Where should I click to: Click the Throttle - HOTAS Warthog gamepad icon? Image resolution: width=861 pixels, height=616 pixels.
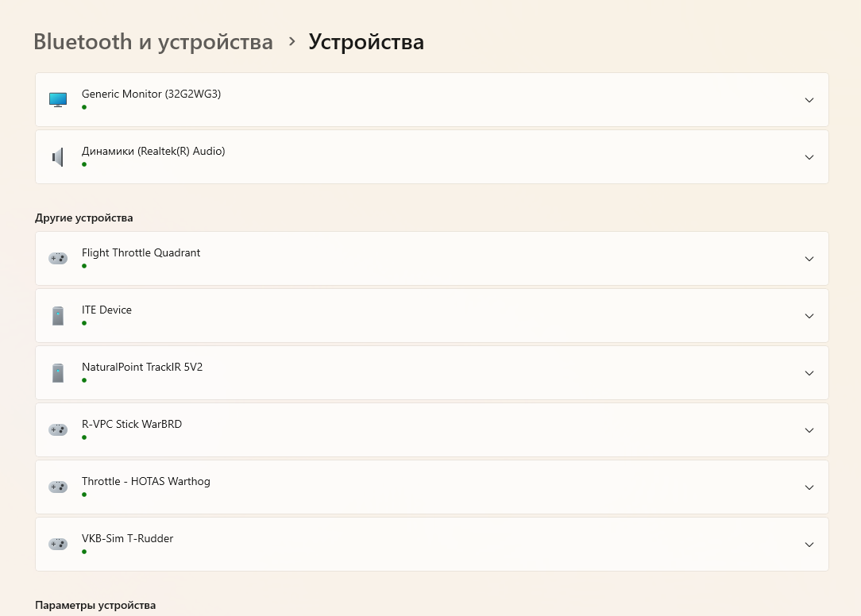click(57, 487)
